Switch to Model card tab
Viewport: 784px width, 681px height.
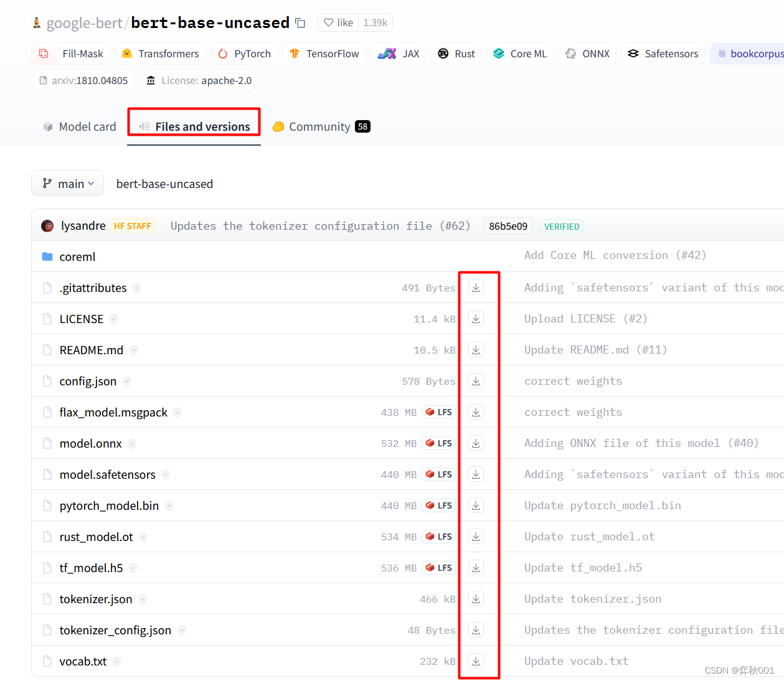pos(80,126)
